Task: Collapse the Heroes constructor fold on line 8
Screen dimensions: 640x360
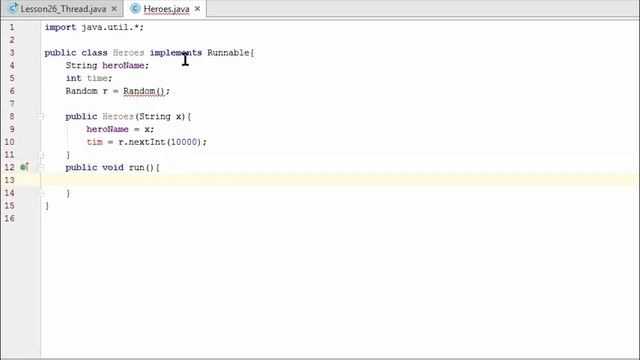Action: pyautogui.click(x=40, y=117)
